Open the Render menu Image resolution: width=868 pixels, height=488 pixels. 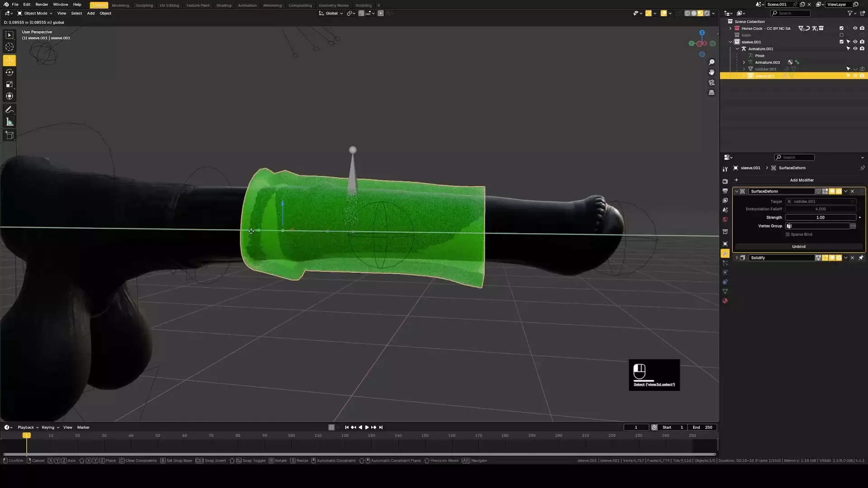pyautogui.click(x=42, y=5)
